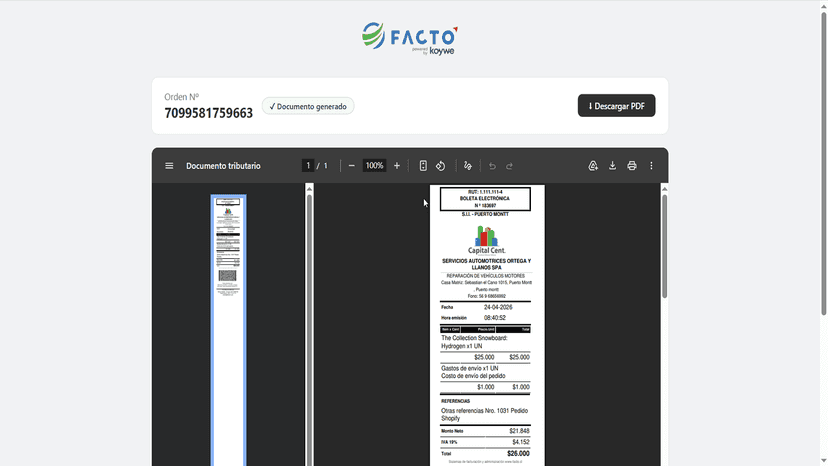Click the browser page scrollbar
828x466 pixels.
coord(823,164)
